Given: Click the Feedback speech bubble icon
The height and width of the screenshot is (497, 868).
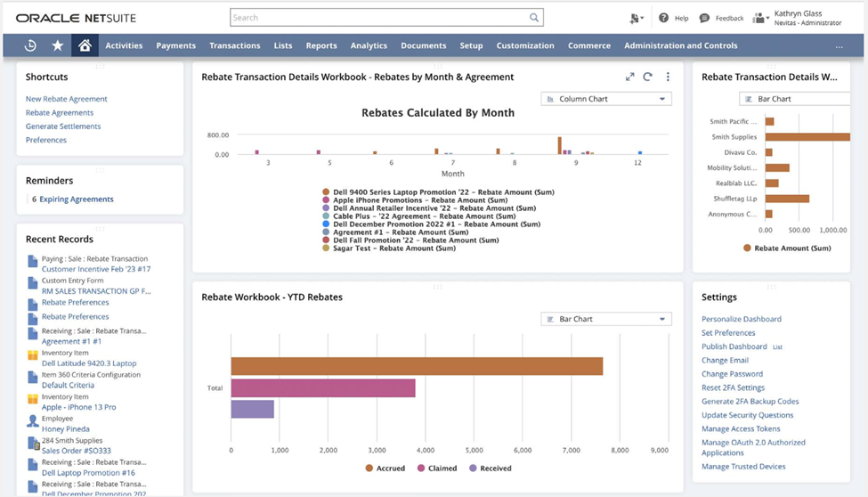Looking at the screenshot, I should (x=705, y=18).
